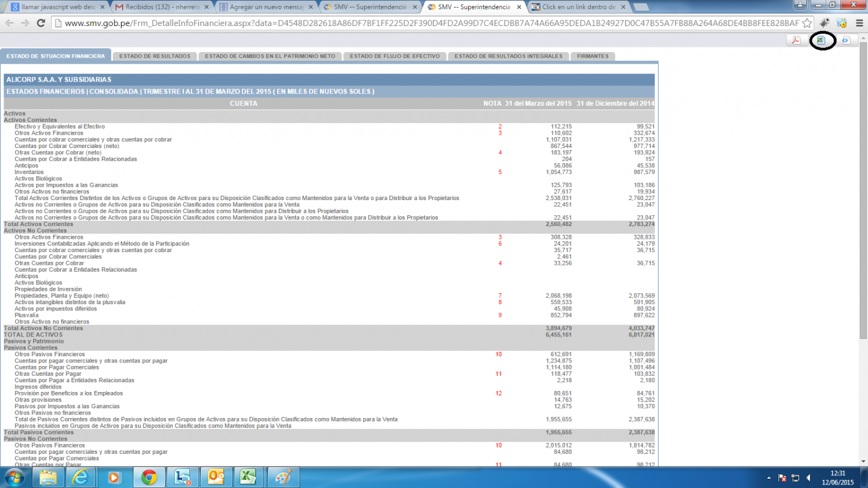The width and height of the screenshot is (868, 488).
Task: Export the report to Excel
Action: tap(821, 40)
